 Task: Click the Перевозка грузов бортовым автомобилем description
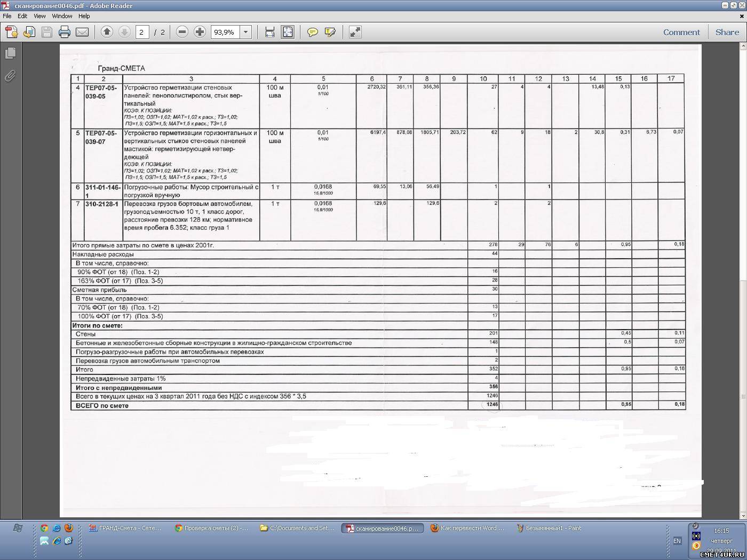point(188,215)
